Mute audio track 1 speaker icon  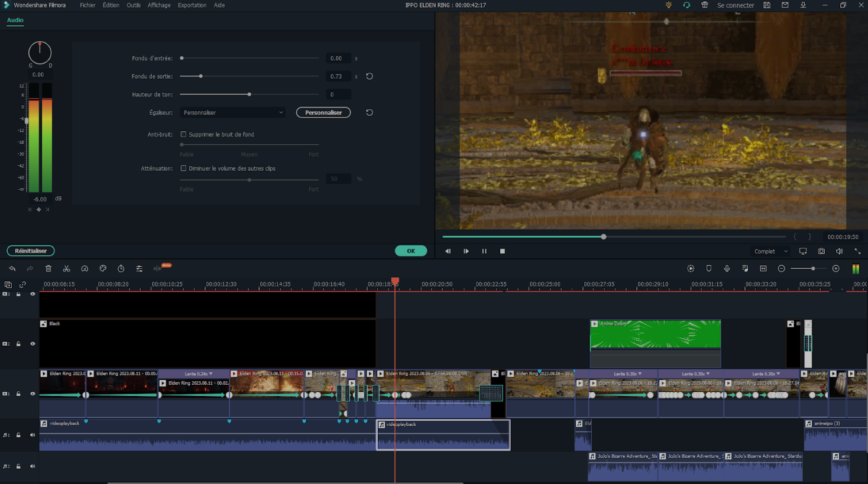[x=33, y=435]
